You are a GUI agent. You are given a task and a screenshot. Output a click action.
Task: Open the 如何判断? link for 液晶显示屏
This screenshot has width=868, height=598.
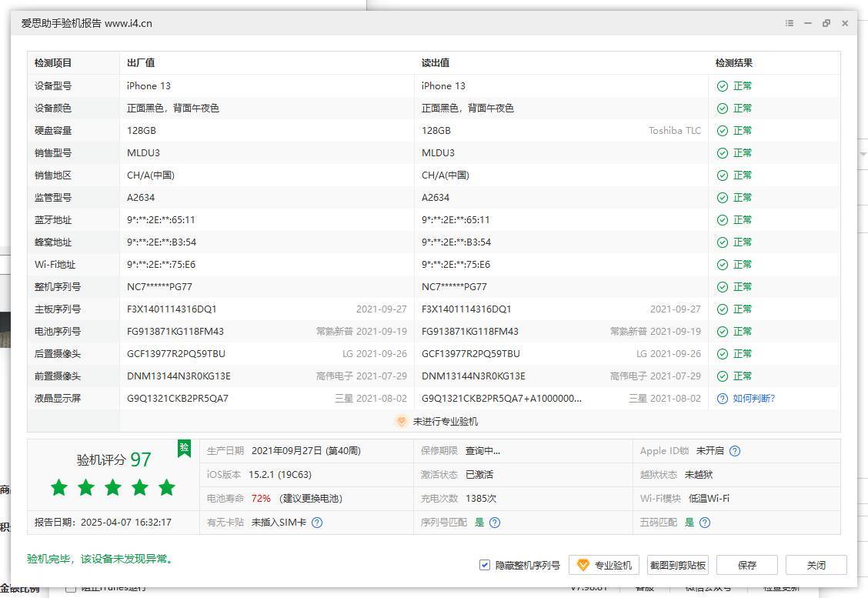754,399
